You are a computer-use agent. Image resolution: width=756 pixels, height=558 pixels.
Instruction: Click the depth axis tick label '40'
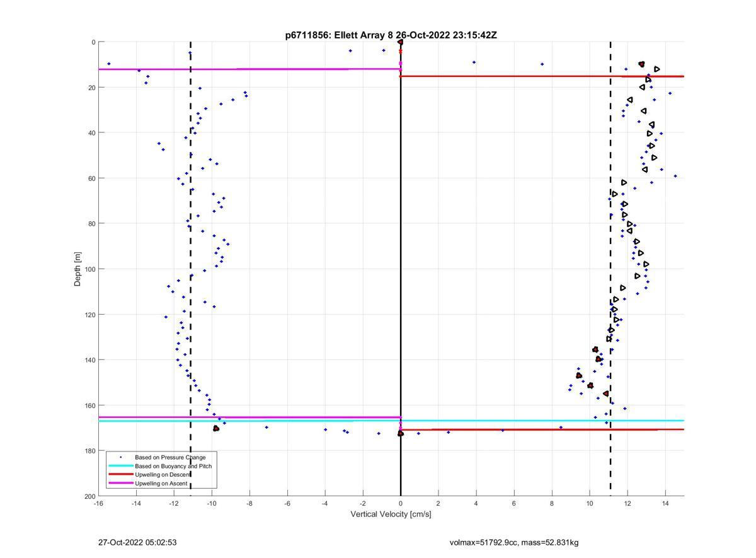(91, 133)
